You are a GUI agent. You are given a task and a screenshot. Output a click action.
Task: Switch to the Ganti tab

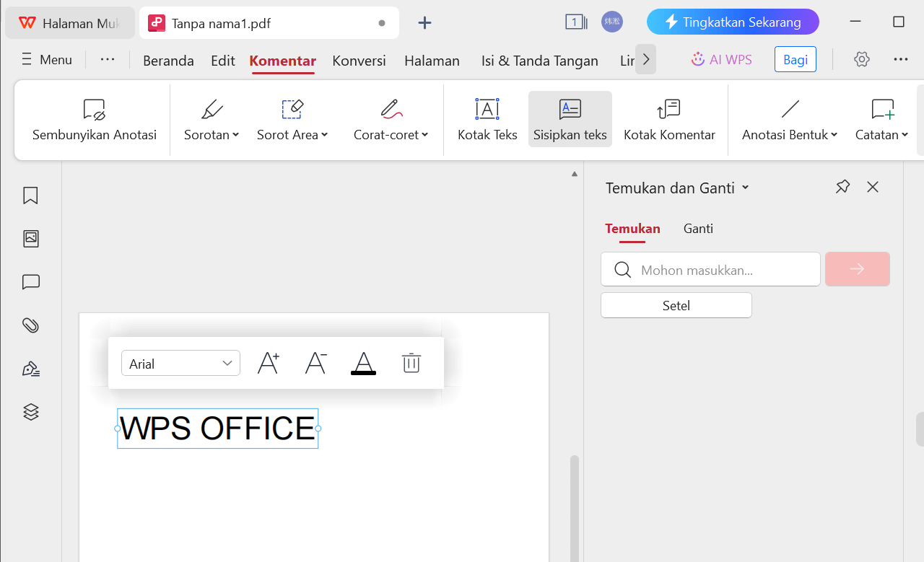click(698, 229)
